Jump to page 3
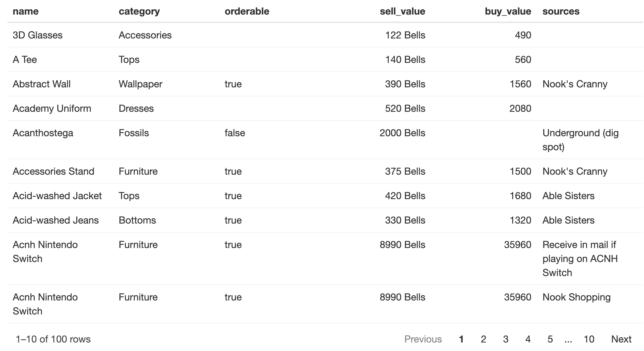The height and width of the screenshot is (351, 644). point(506,339)
